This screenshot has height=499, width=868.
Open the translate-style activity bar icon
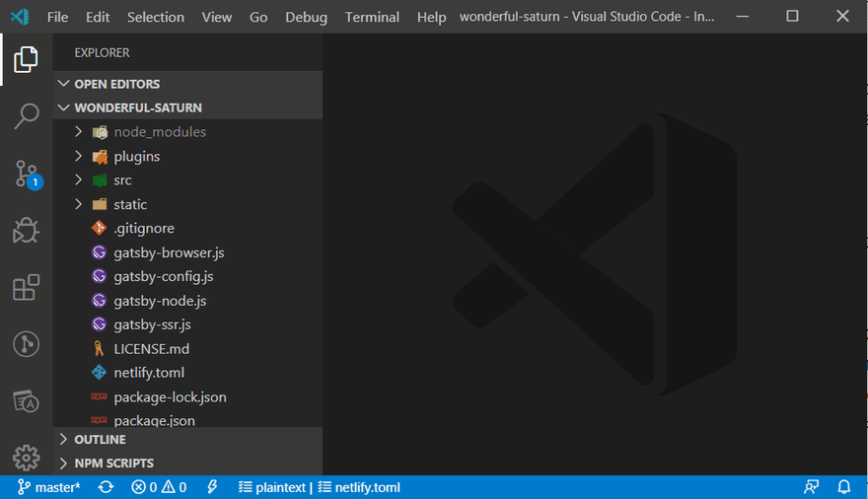click(26, 401)
